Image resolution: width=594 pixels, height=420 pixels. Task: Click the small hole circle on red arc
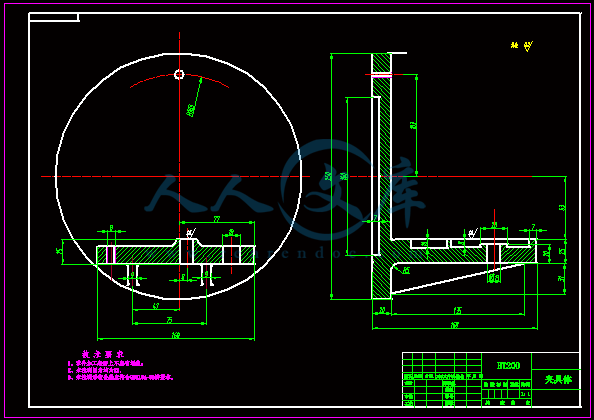[179, 74]
